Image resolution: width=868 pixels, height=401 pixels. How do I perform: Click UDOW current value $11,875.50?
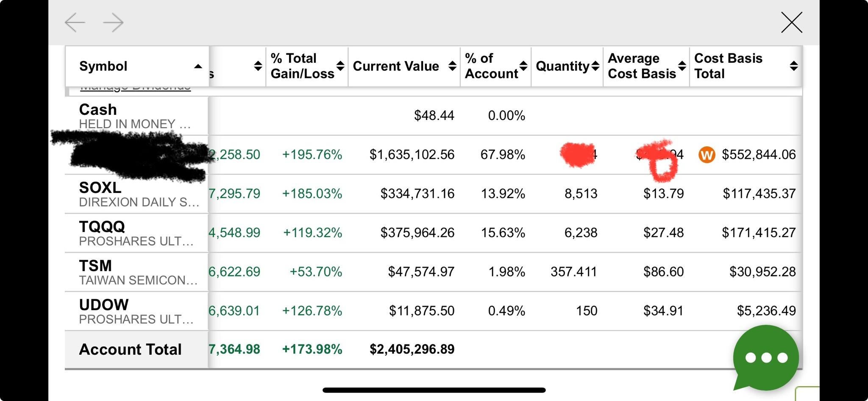click(421, 311)
